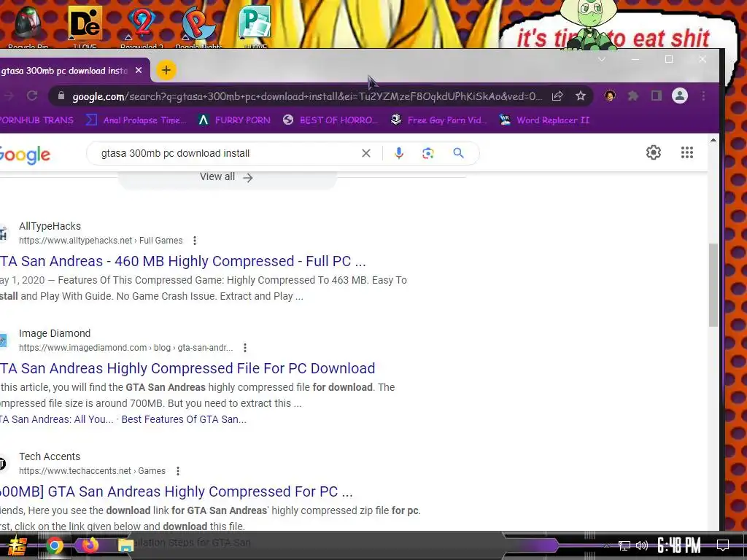747x560 pixels.
Task: Open the 'Word Replacer II' bookmark
Action: 544,120
